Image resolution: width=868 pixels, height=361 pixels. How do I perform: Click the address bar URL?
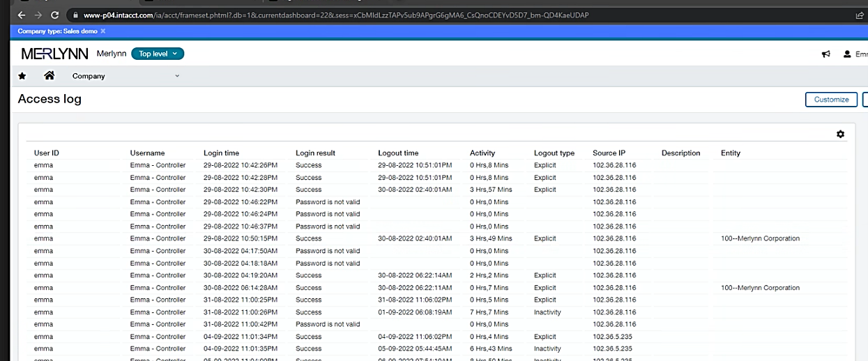click(336, 15)
